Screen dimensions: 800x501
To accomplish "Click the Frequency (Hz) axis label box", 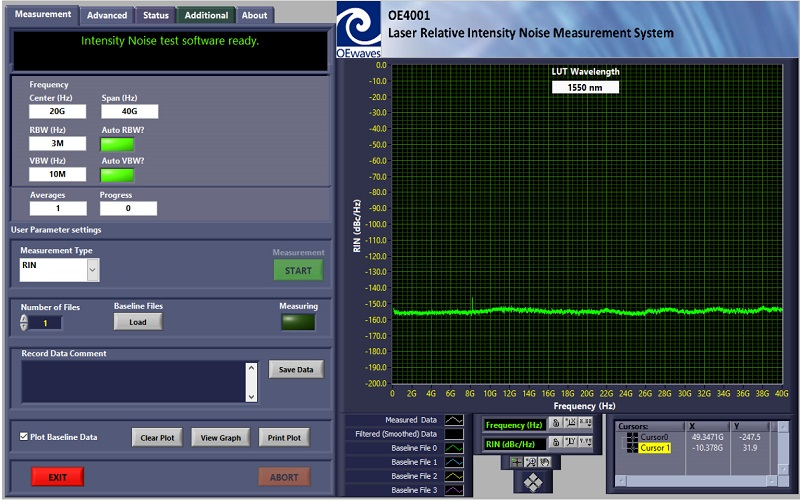I will click(514, 425).
